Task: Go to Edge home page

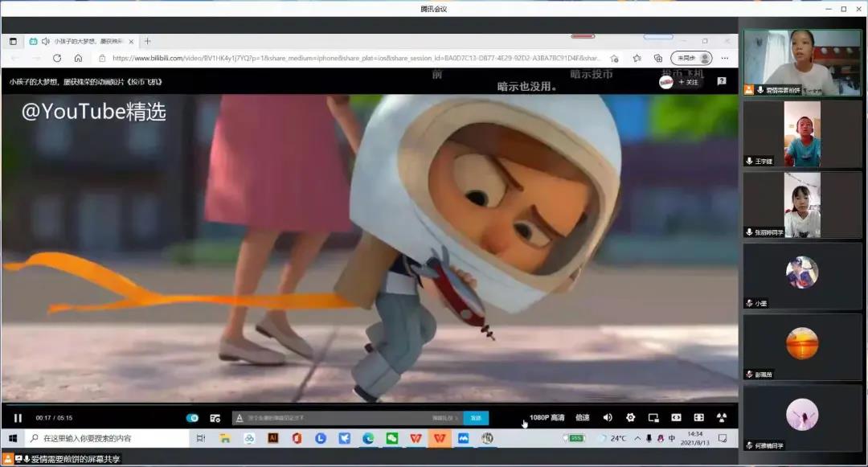Action: pyautogui.click(x=78, y=58)
